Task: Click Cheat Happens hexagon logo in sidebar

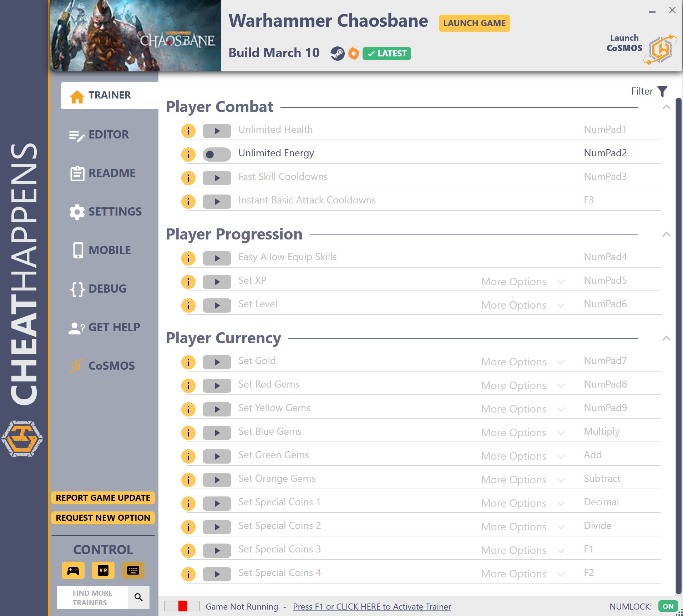Action: pos(22,439)
